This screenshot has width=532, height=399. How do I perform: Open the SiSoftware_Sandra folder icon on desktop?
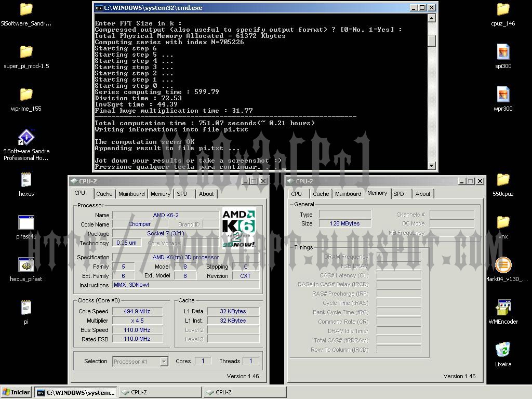[26, 9]
